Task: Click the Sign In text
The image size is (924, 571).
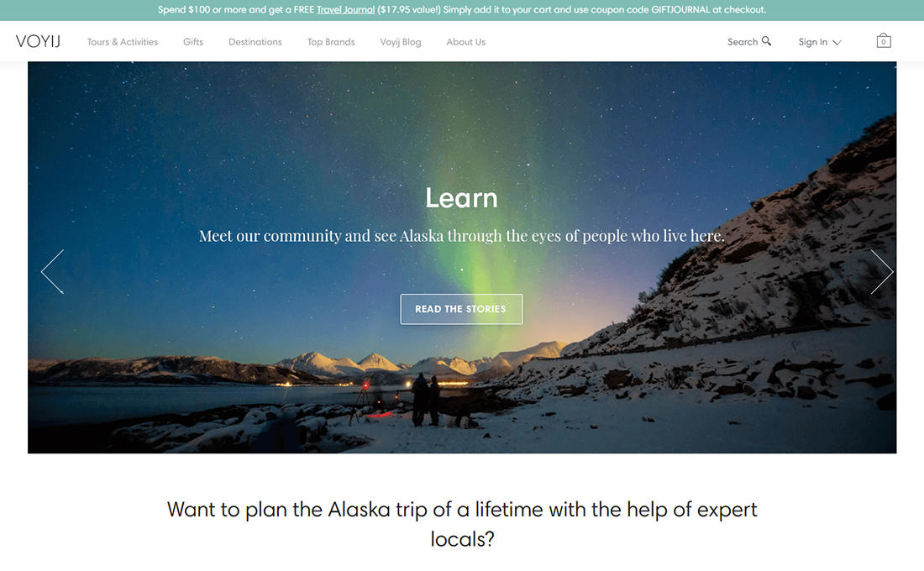Action: click(812, 42)
